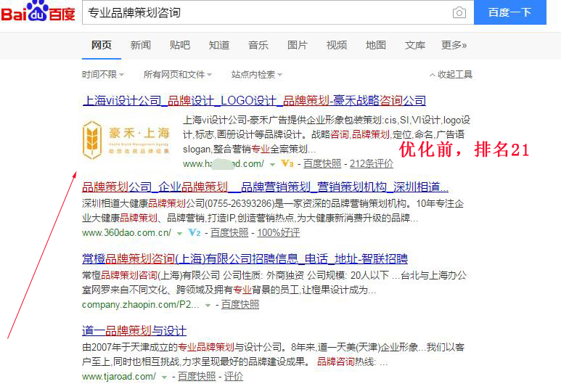Click V3 credibility badge icon
Screen dimensions: 561x392
287,163
